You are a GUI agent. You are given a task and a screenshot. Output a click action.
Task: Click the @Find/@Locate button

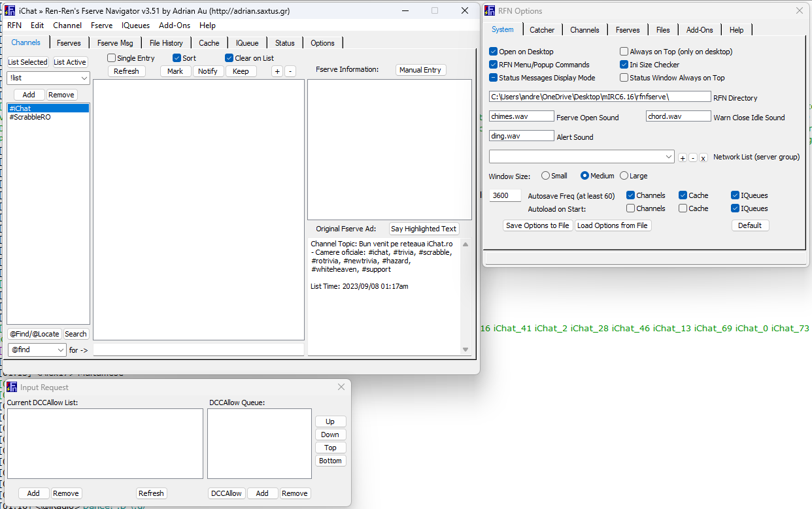(x=35, y=334)
